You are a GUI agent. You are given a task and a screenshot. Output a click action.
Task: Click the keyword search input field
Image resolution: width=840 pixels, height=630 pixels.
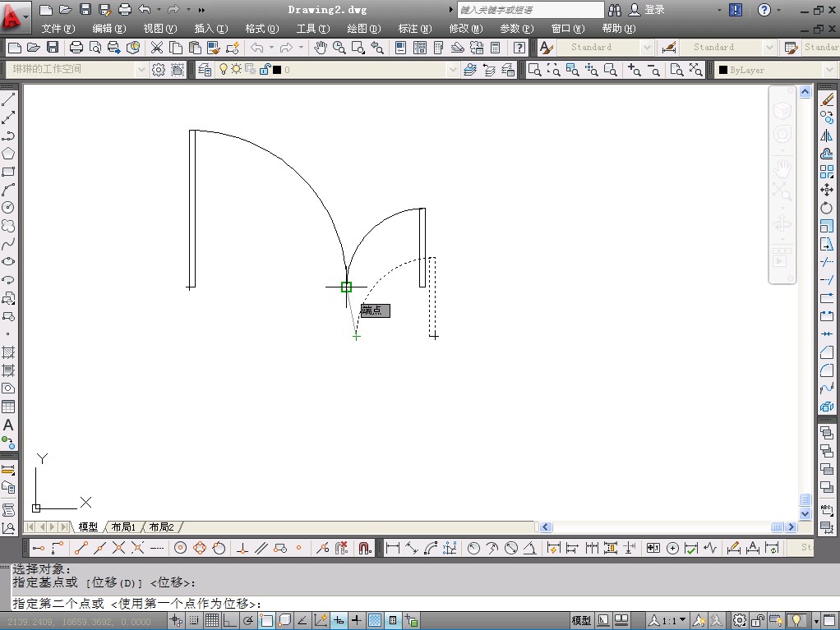point(530,10)
